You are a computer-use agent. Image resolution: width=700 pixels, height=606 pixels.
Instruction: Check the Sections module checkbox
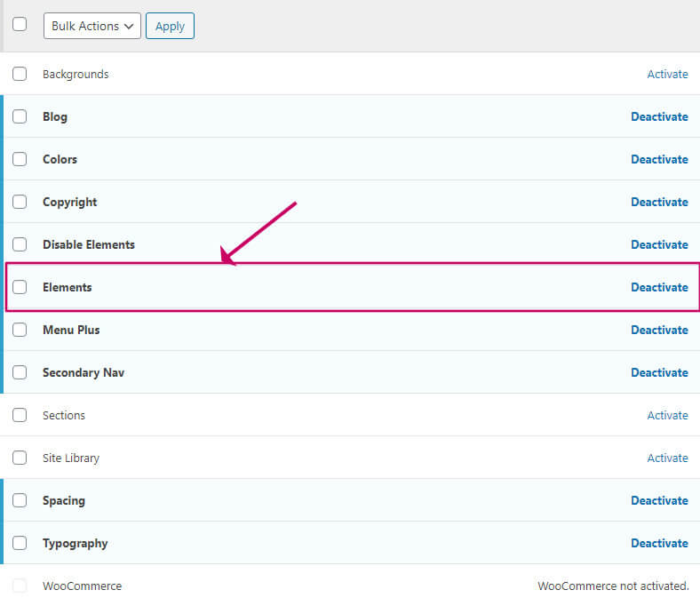point(20,415)
